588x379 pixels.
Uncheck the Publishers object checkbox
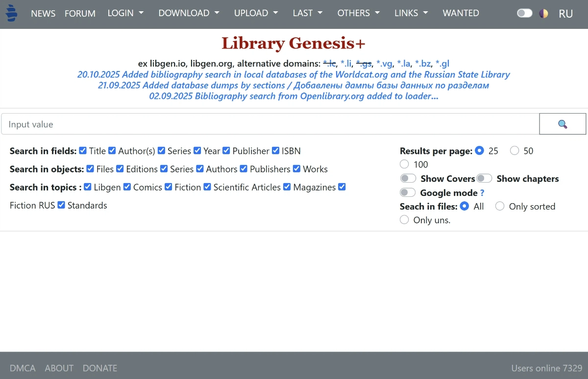(244, 169)
